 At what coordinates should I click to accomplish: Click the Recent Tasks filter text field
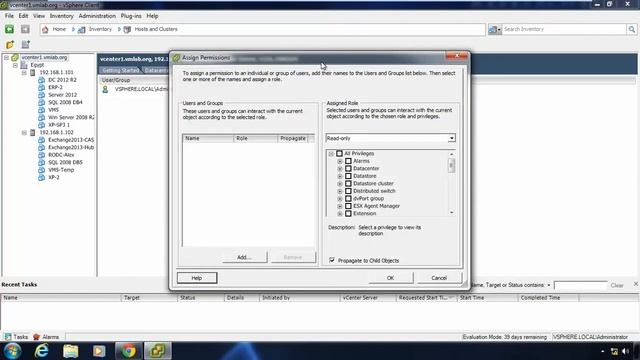click(x=580, y=285)
